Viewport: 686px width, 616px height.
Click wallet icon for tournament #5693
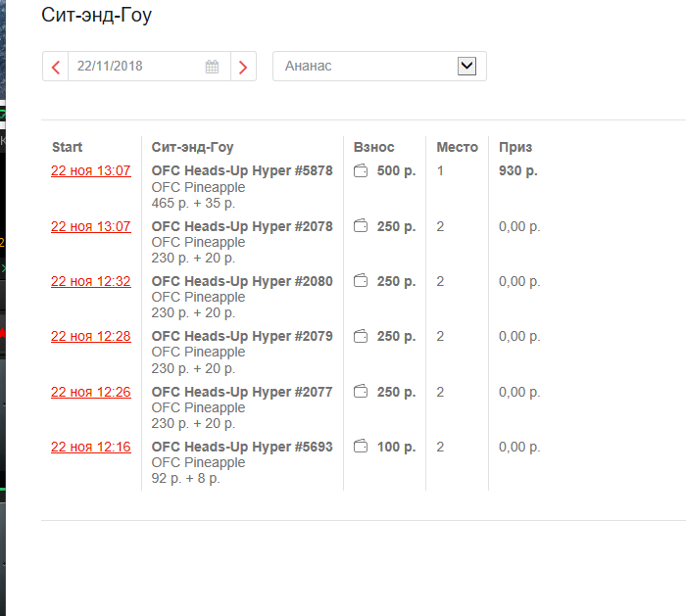point(361,447)
